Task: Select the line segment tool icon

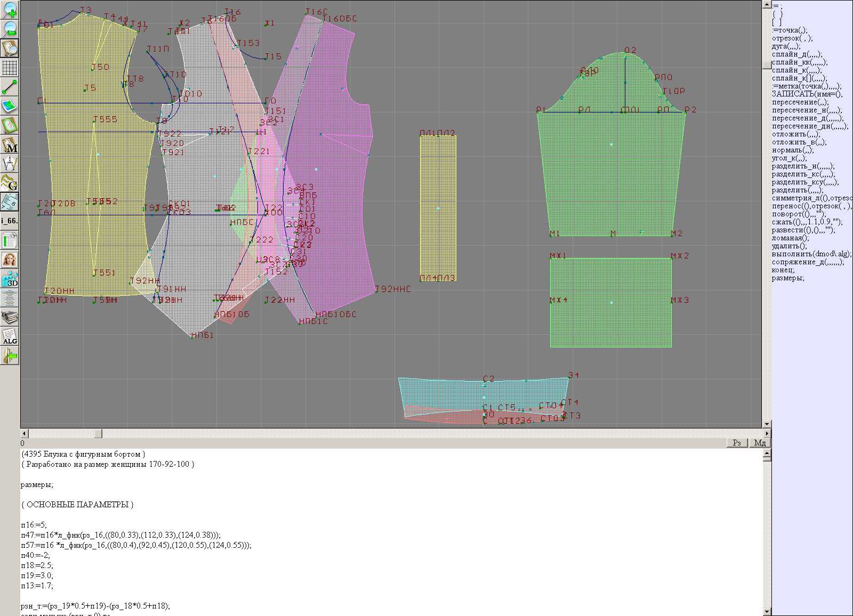Action: (x=10, y=87)
